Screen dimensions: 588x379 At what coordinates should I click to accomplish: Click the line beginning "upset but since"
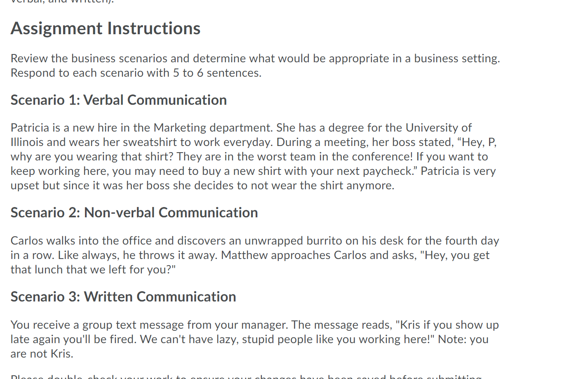pos(202,186)
